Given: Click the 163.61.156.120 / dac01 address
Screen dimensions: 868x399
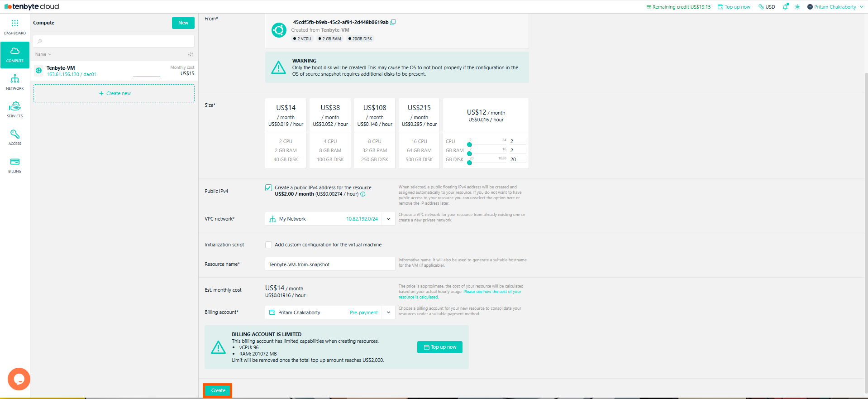Looking at the screenshot, I should (x=72, y=74).
